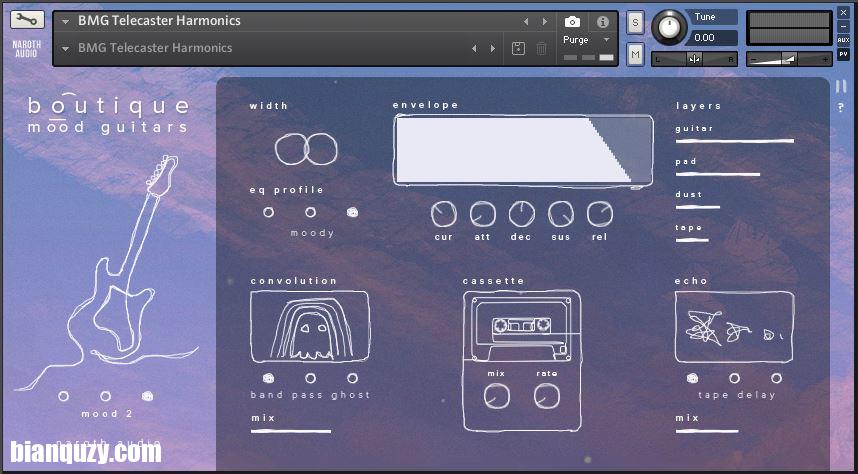858x474 pixels.
Task: Select the mood 2 dot under guitar
Action: pos(147,396)
